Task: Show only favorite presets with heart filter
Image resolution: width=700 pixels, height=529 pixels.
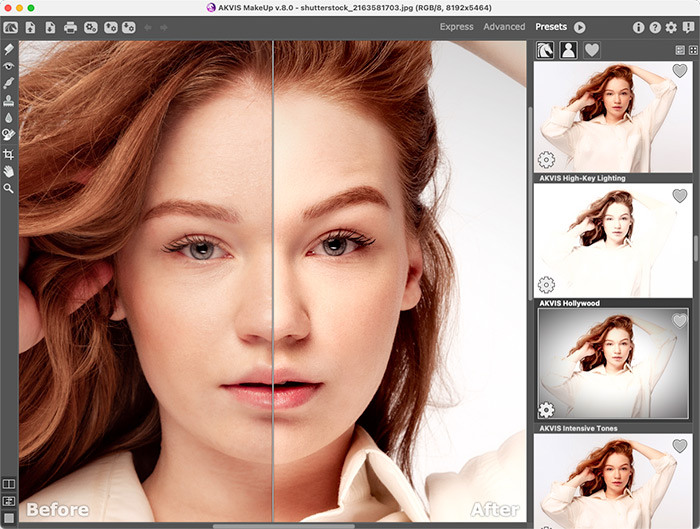Action: [x=592, y=50]
